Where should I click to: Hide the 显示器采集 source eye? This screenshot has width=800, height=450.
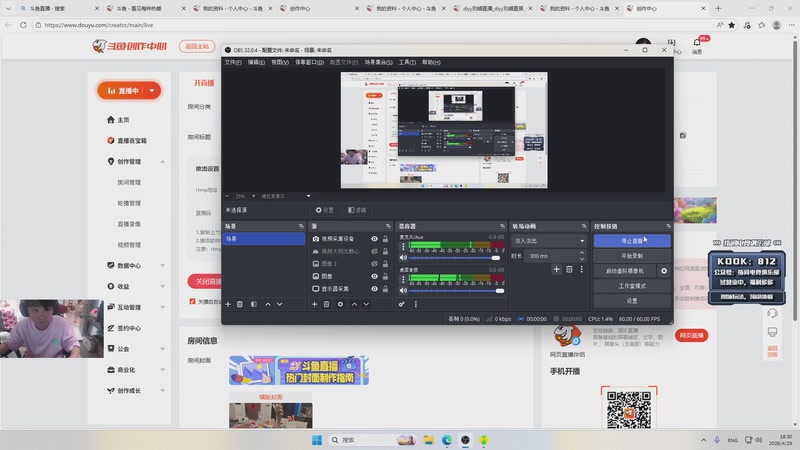click(374, 289)
